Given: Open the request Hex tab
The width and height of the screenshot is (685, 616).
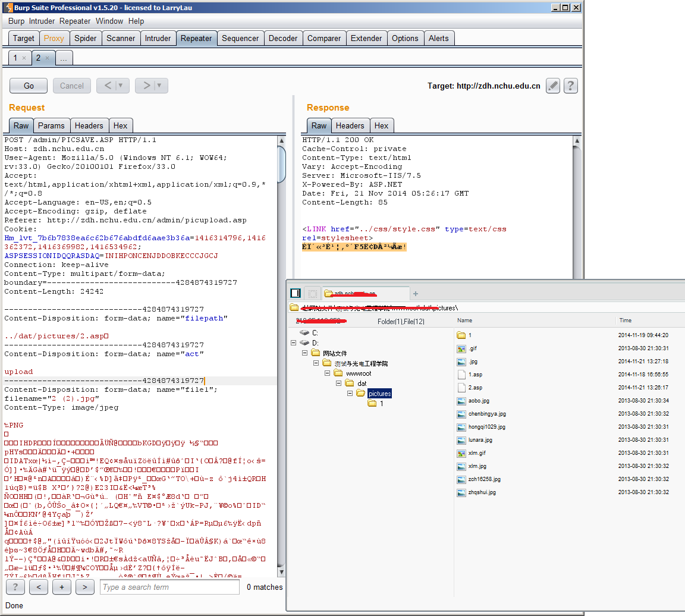Looking at the screenshot, I should pyautogui.click(x=120, y=126).
